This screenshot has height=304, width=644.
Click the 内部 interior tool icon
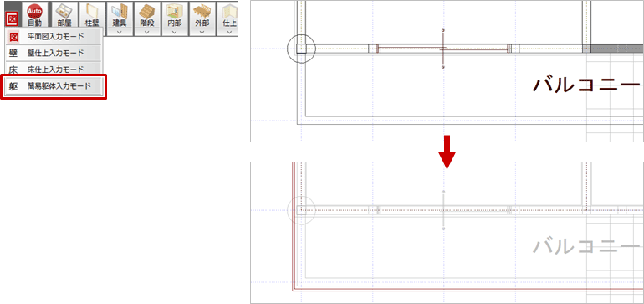(175, 14)
